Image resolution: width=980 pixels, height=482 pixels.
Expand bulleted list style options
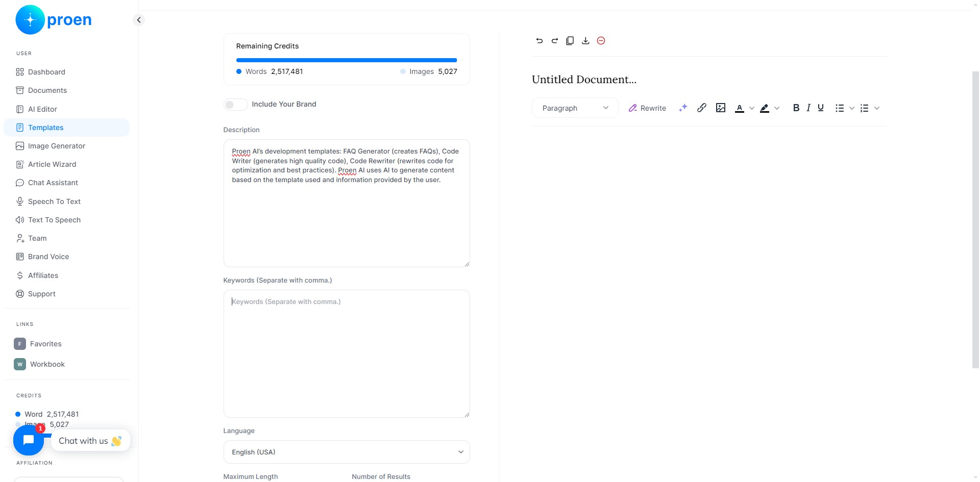tap(852, 108)
